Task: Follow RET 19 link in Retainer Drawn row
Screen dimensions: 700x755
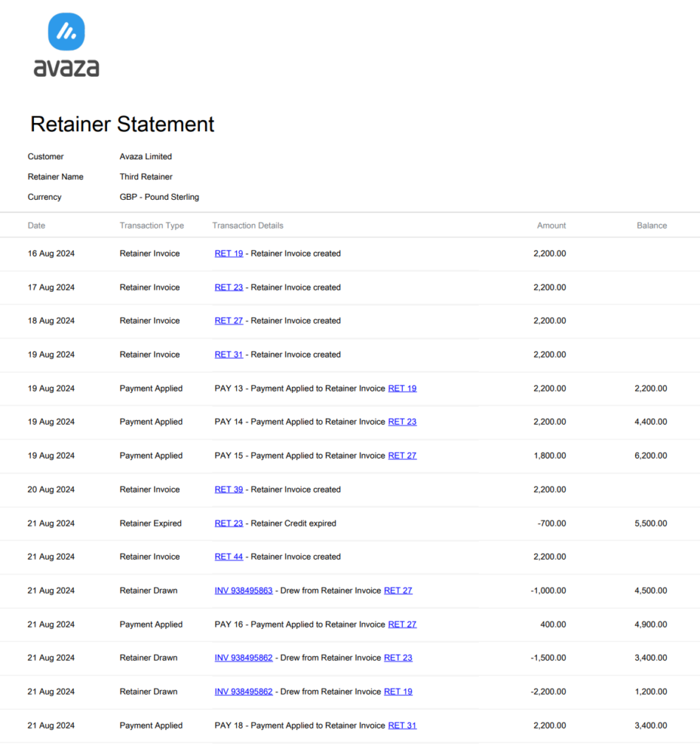Action: coord(398,692)
